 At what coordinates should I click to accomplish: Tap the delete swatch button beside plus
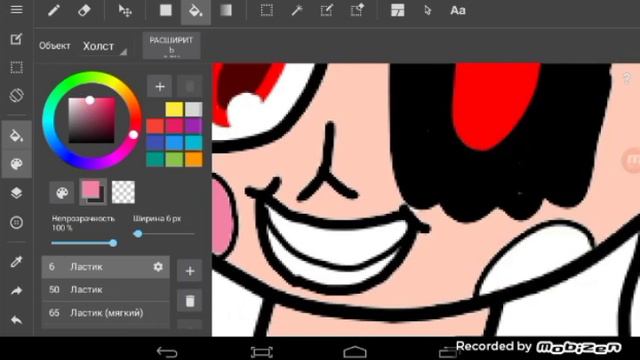pos(190,86)
